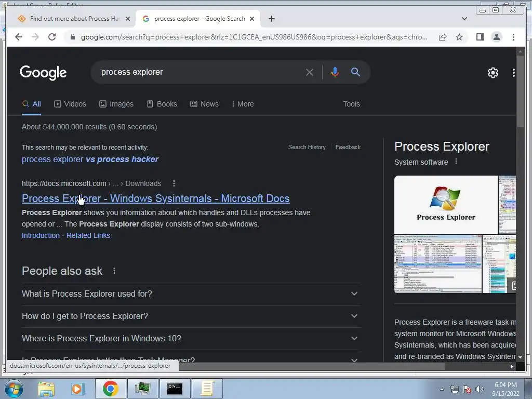The height and width of the screenshot is (399, 532).
Task: Click the horizontal scrollbar right arrow
Action: click(512, 366)
